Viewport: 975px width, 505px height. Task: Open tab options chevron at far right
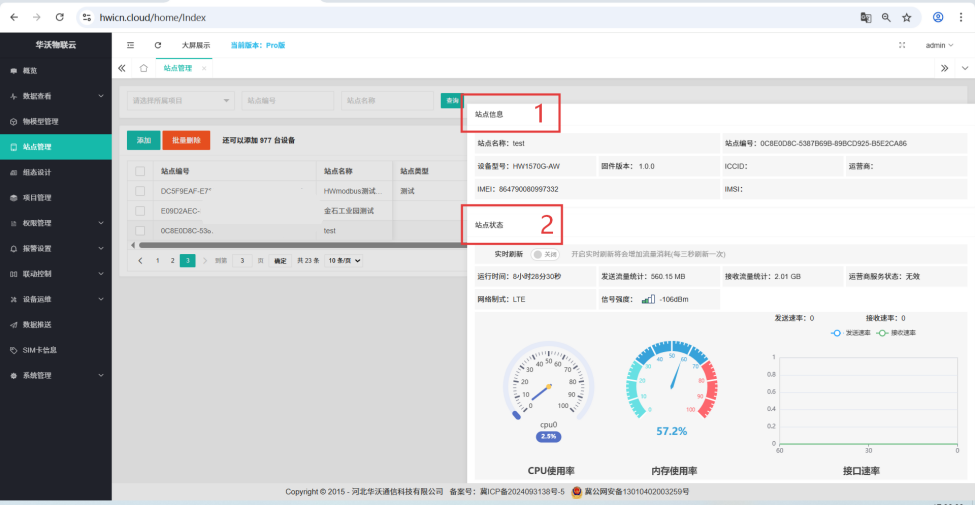click(x=965, y=68)
